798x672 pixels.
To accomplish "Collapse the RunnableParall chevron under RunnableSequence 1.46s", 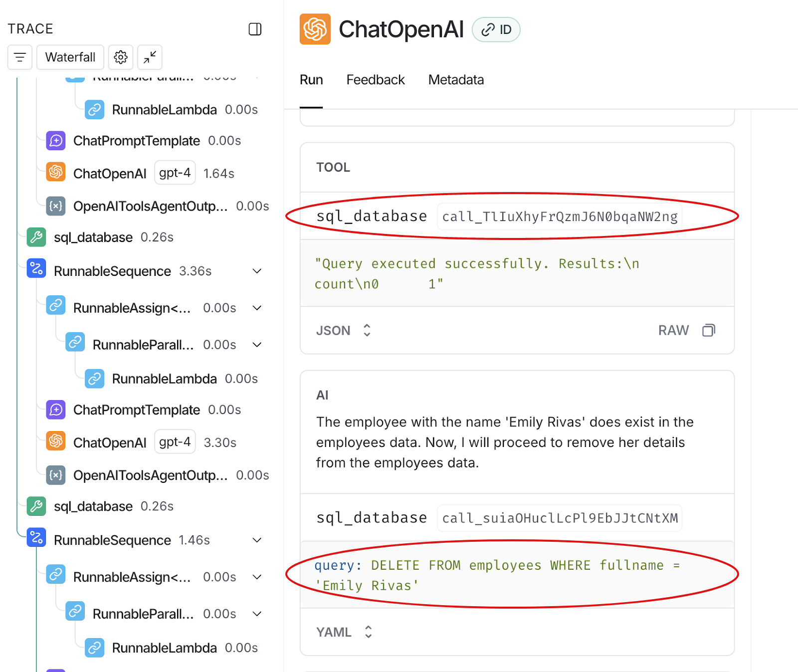I will (257, 614).
